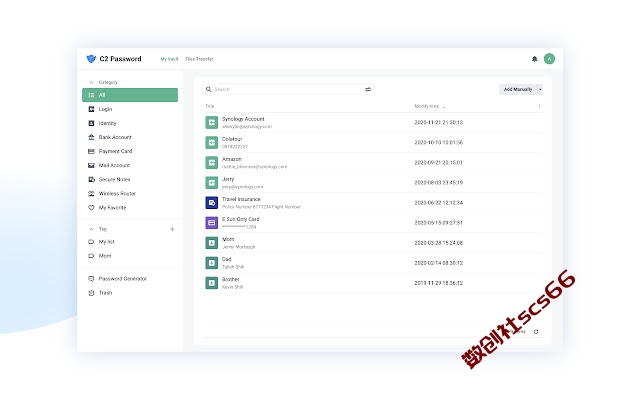Click the Travel Insurance note icon
Screen dimensions: 640x400
(211, 202)
